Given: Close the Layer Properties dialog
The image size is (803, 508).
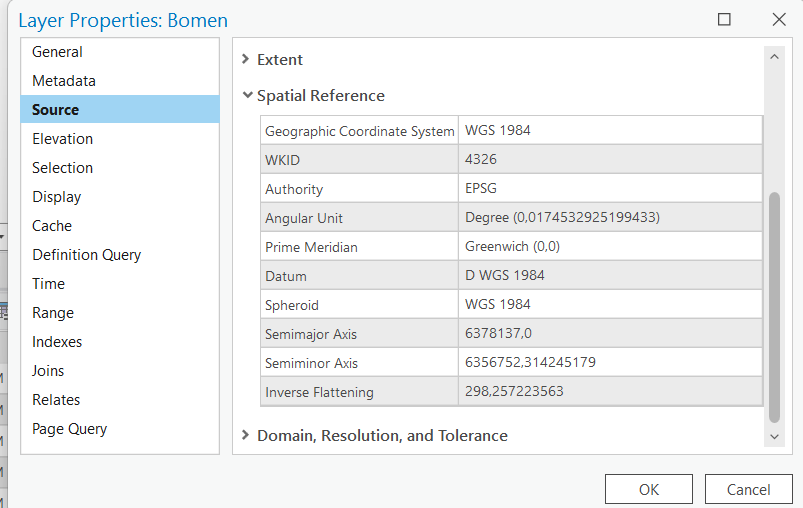Looking at the screenshot, I should tap(779, 20).
